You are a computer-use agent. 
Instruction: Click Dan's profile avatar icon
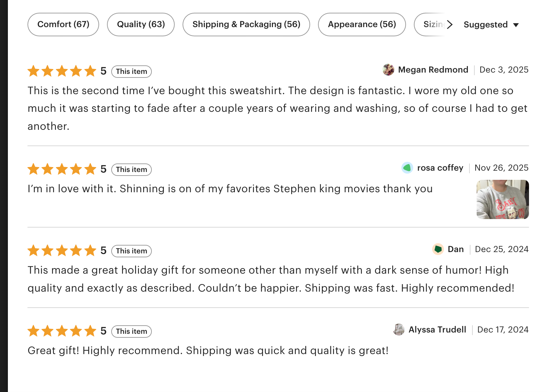click(438, 249)
